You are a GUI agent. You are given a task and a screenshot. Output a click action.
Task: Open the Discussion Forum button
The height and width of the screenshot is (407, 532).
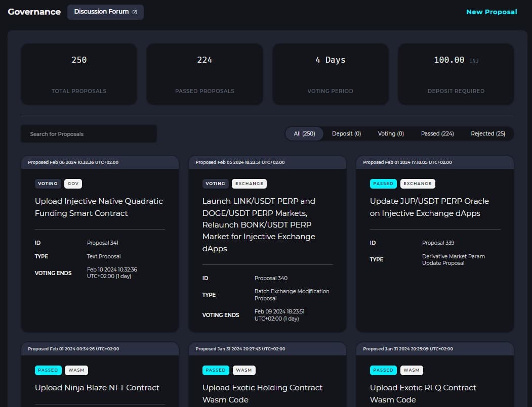(101, 12)
